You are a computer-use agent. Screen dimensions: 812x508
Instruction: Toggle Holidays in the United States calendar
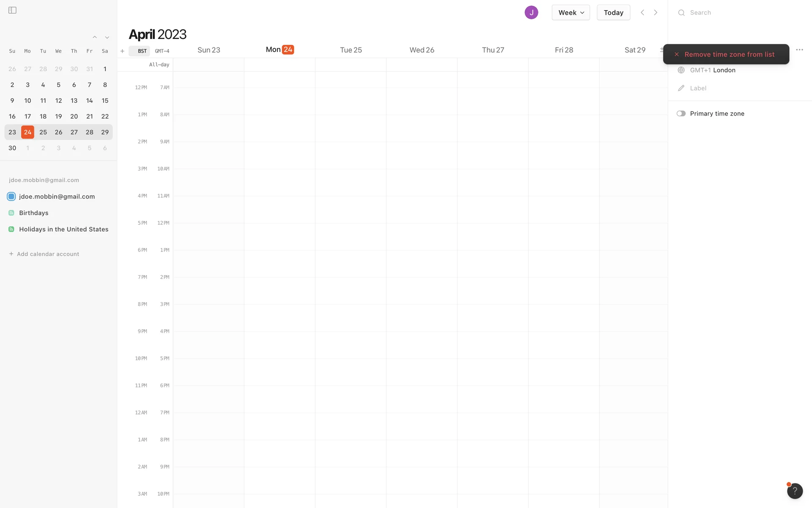tap(11, 229)
